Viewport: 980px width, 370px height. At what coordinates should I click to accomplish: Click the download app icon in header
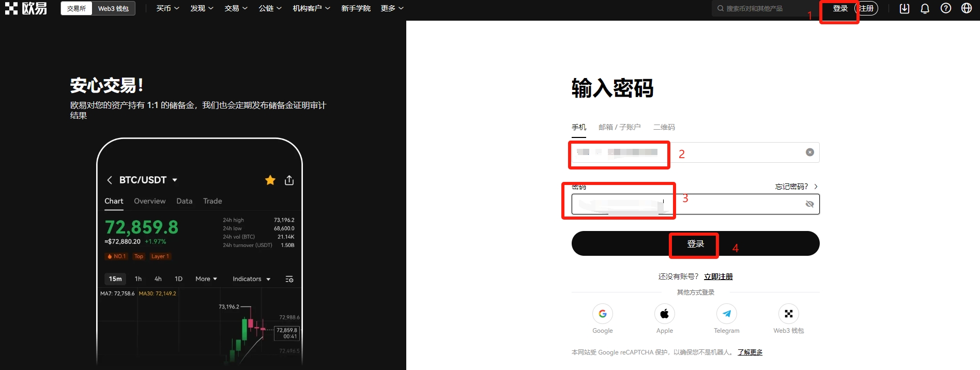[905, 8]
